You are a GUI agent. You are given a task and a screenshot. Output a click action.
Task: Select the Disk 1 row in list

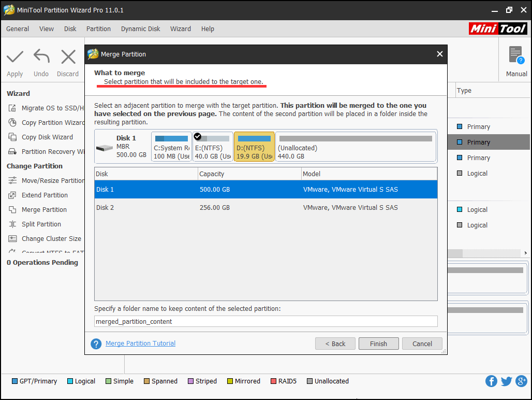pos(266,190)
